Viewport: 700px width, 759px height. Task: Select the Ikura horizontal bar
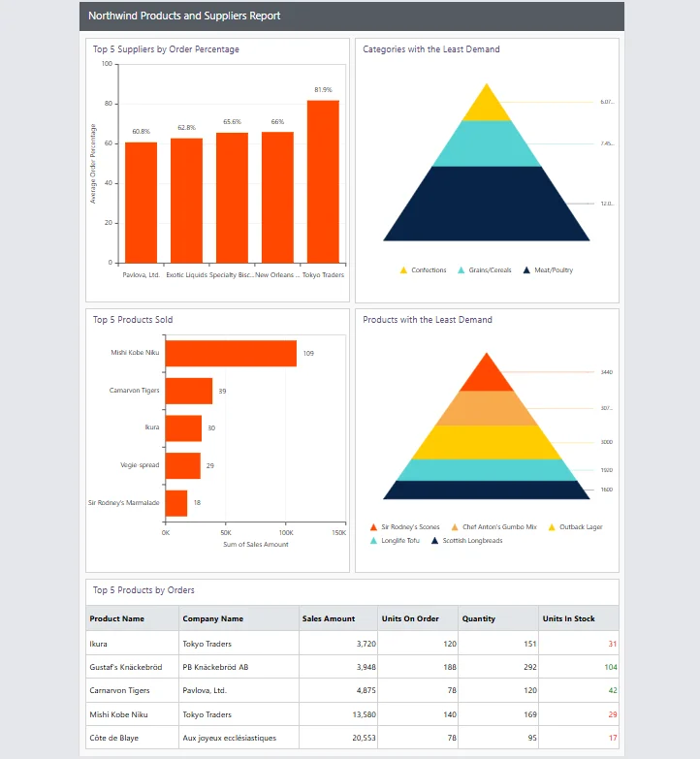pyautogui.click(x=183, y=427)
